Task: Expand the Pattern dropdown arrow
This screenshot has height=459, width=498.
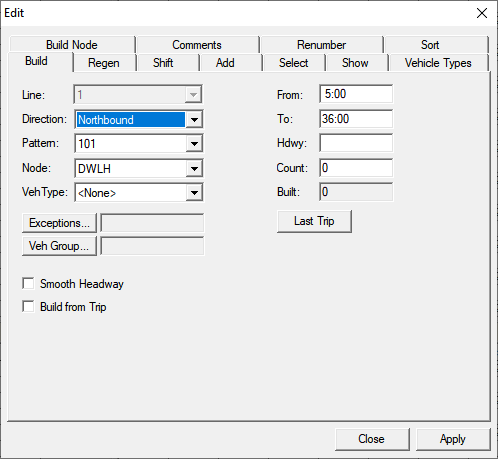Action: (x=194, y=144)
